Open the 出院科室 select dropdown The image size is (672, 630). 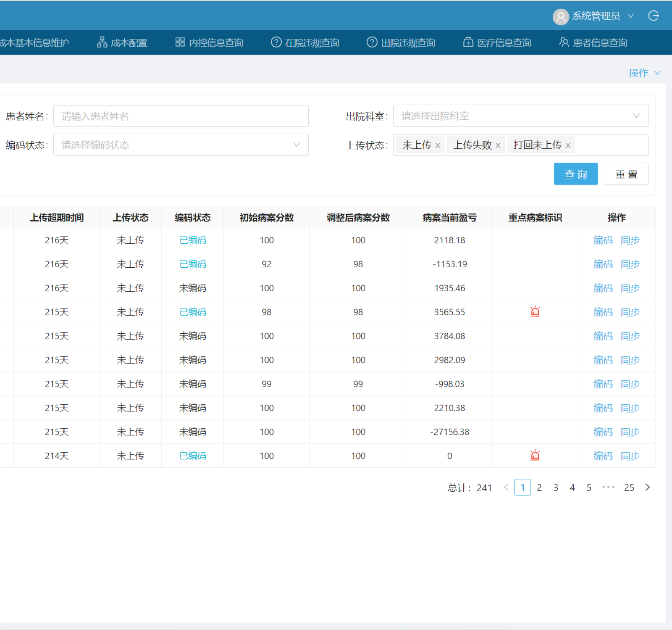click(x=521, y=116)
